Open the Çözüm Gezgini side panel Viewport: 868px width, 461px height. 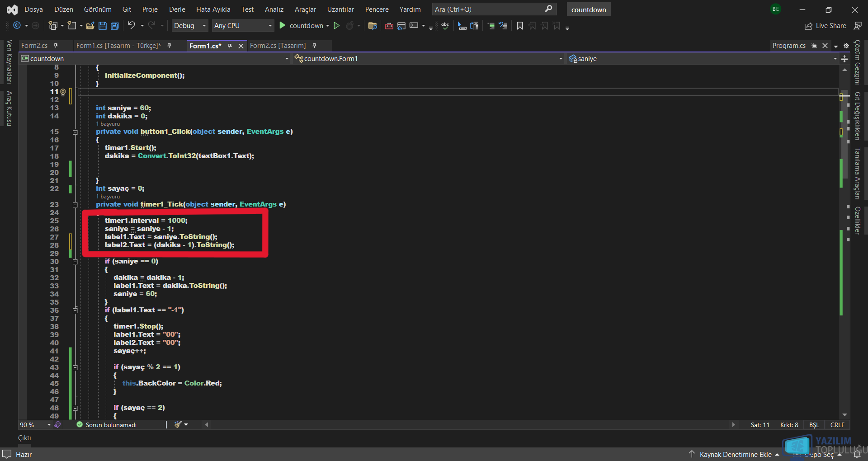(x=857, y=62)
